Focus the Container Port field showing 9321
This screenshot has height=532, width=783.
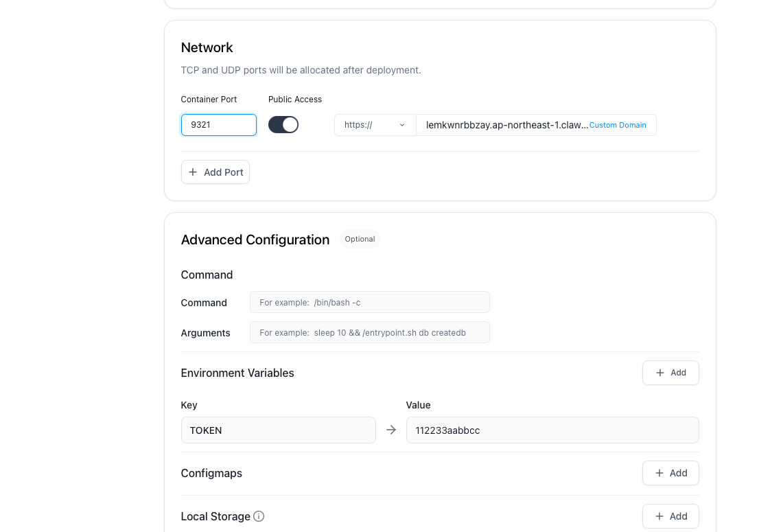pos(219,125)
